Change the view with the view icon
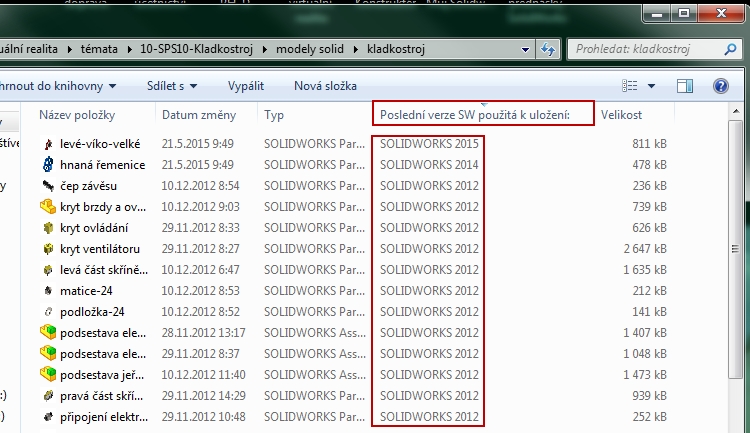The image size is (750, 433). pos(629,86)
